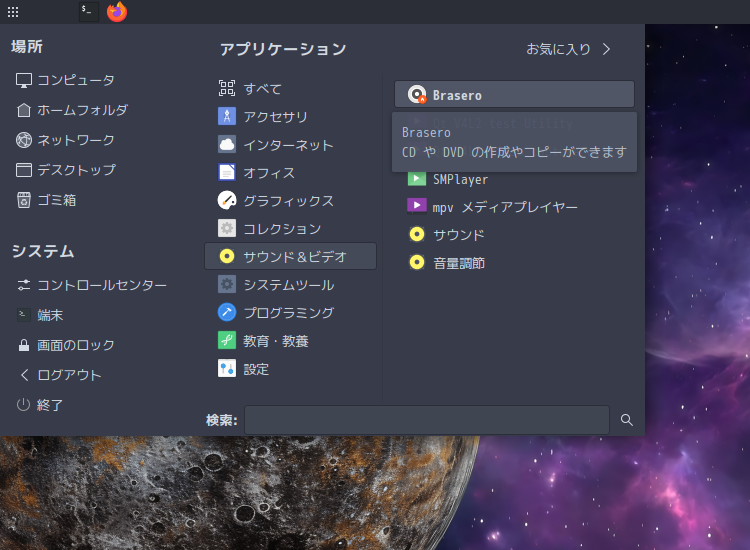Launch サウンド sound settings entry
Image resolution: width=750 pixels, height=550 pixels.
point(514,234)
